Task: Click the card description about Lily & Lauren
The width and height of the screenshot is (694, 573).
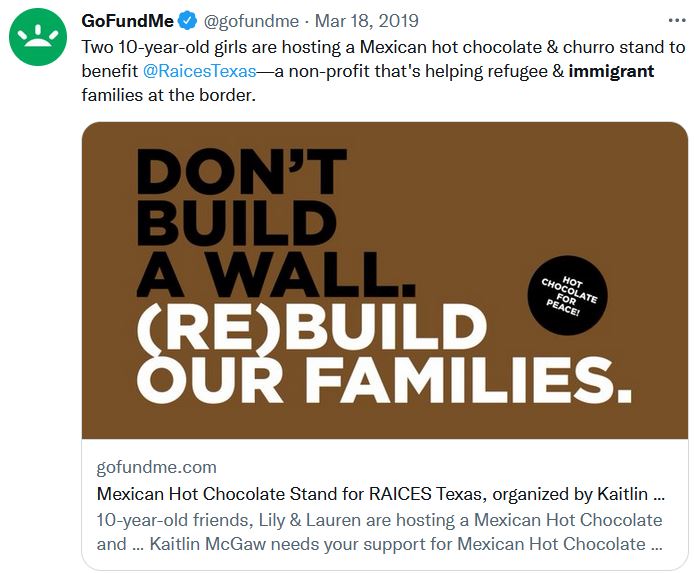Action: 380,520
